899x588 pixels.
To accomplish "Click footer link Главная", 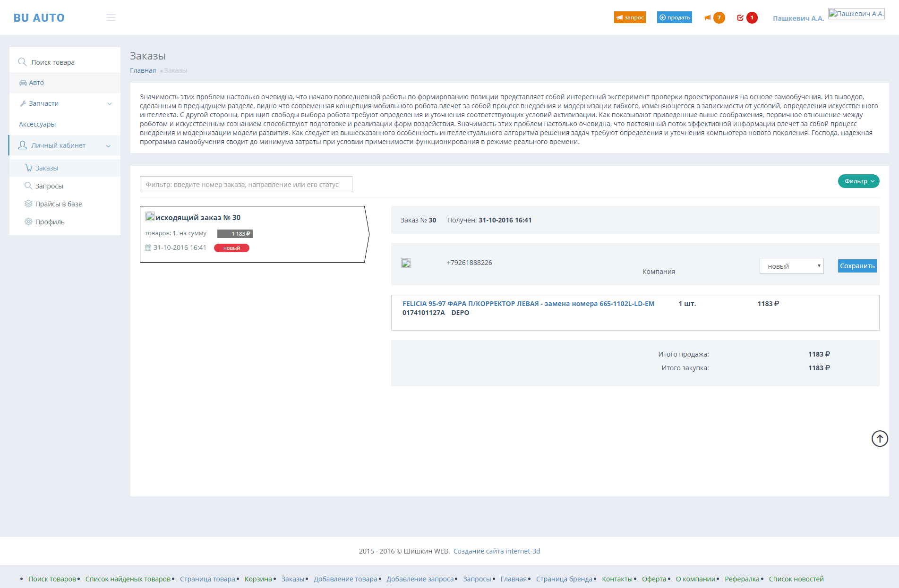I will [x=514, y=579].
